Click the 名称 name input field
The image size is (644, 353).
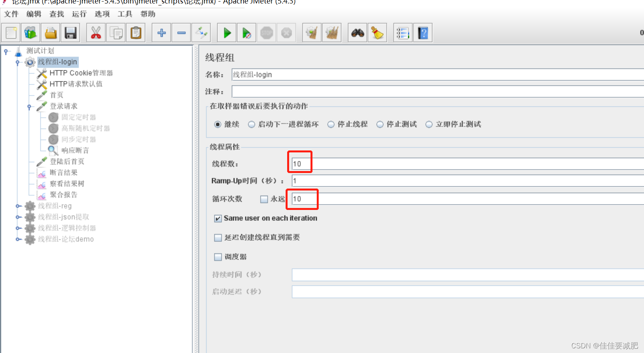tap(438, 75)
